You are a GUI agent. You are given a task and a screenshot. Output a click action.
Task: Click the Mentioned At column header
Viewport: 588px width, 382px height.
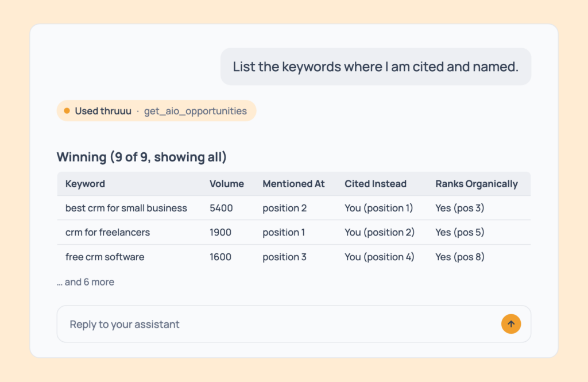pyautogui.click(x=293, y=184)
